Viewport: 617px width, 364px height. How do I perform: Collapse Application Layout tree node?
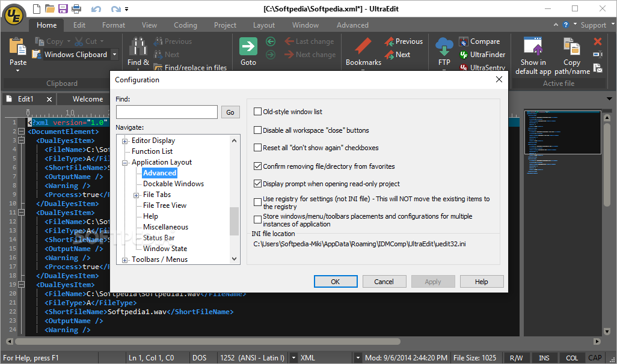124,163
